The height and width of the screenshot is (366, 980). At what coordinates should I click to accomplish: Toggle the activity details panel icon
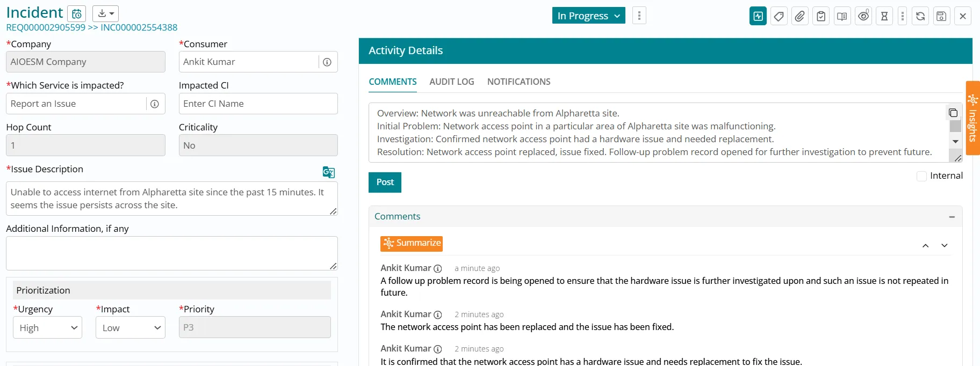click(x=758, y=16)
